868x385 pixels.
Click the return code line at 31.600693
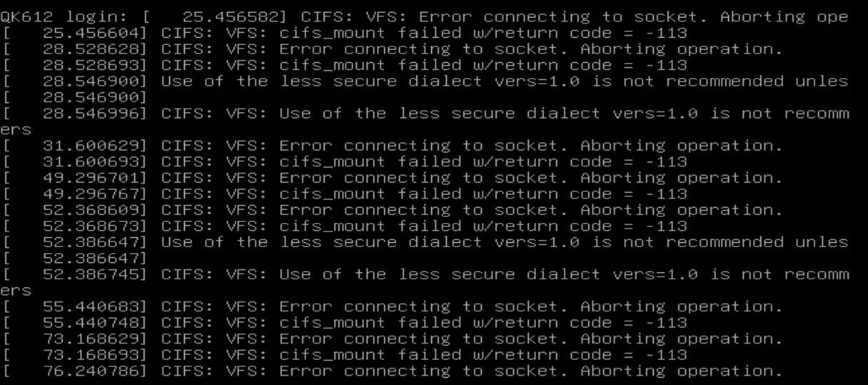tap(344, 162)
